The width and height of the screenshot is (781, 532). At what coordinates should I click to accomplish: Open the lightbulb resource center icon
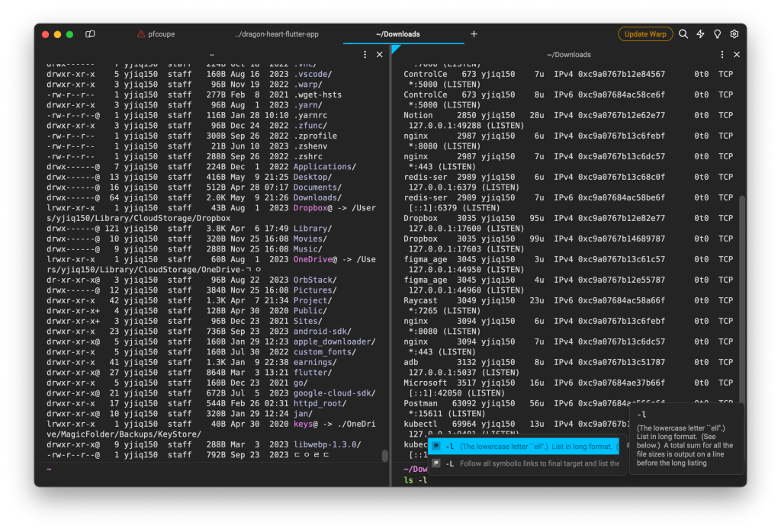click(x=717, y=34)
